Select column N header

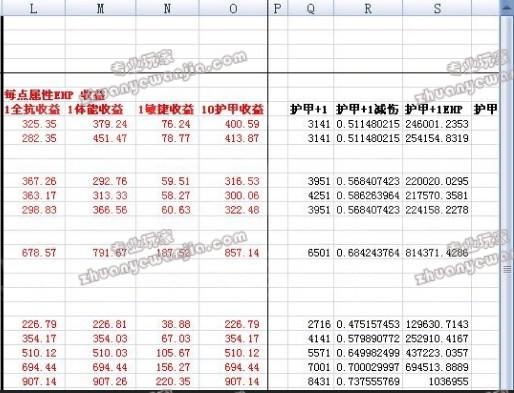[167, 8]
